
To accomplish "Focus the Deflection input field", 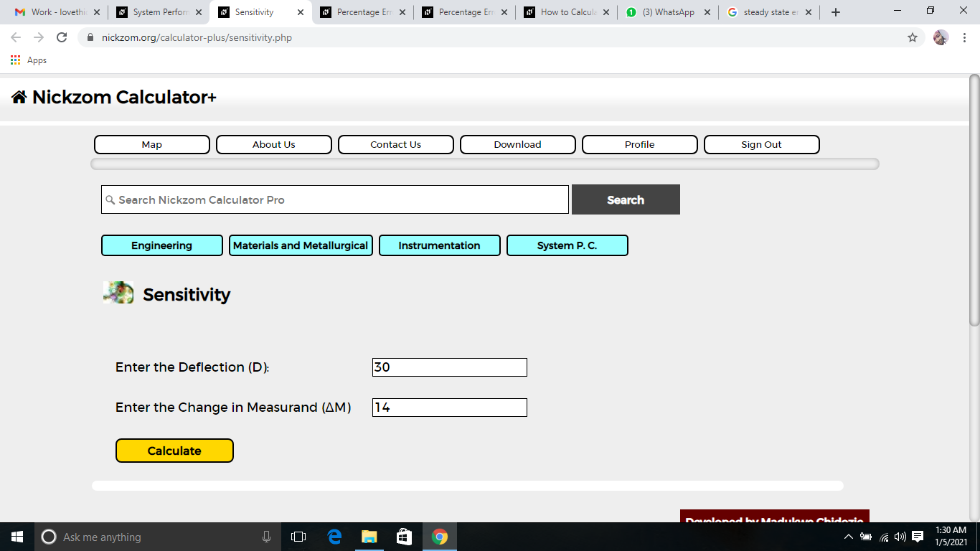I will tap(450, 367).
